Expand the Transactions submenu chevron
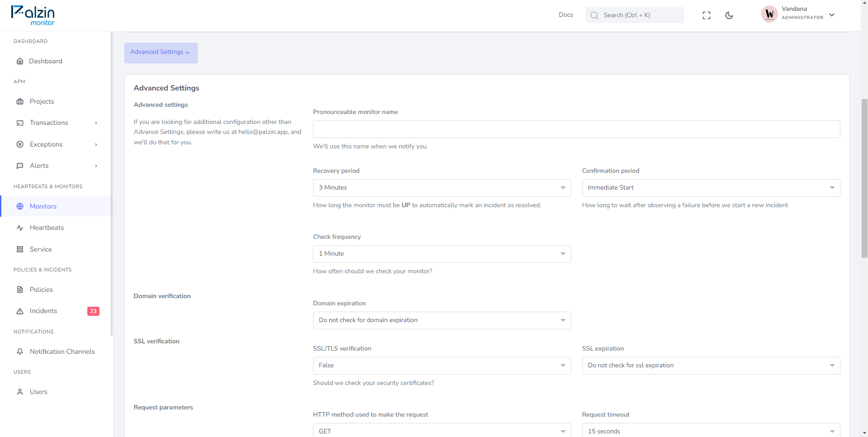This screenshot has width=868, height=437. (96, 123)
